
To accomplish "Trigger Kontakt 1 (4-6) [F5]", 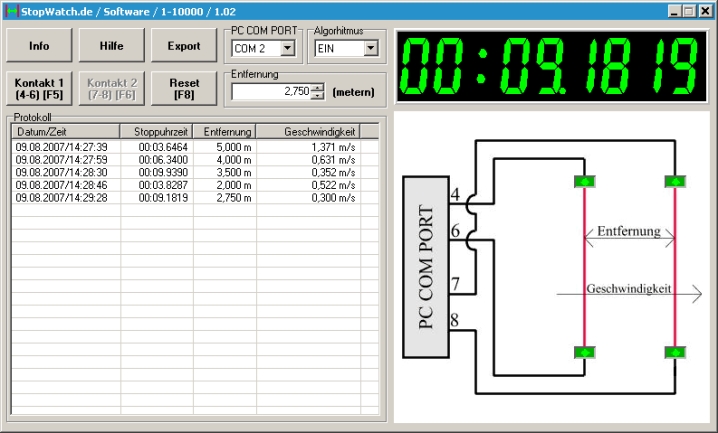I will pyautogui.click(x=39, y=89).
